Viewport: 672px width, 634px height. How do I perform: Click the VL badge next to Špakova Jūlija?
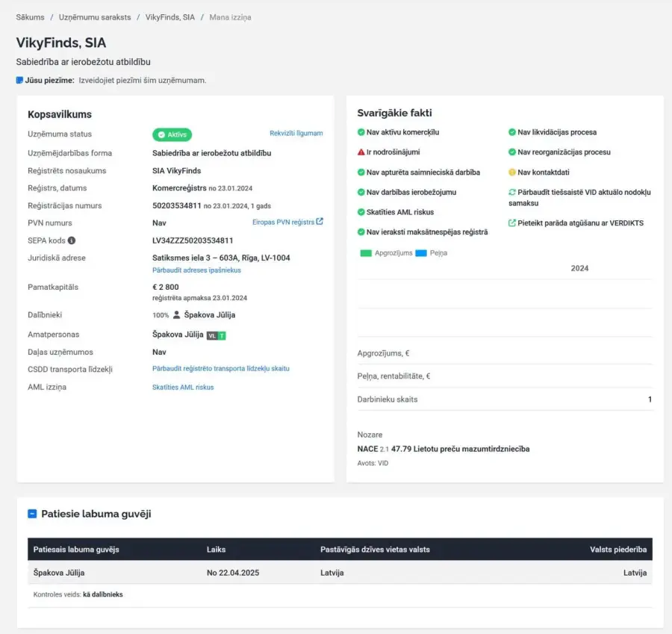coord(212,335)
